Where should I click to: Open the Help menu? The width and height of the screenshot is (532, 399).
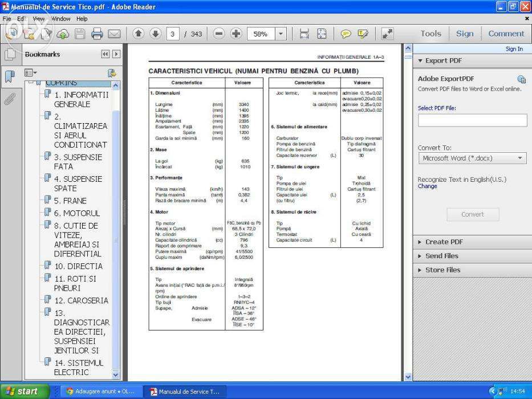pyautogui.click(x=82, y=19)
